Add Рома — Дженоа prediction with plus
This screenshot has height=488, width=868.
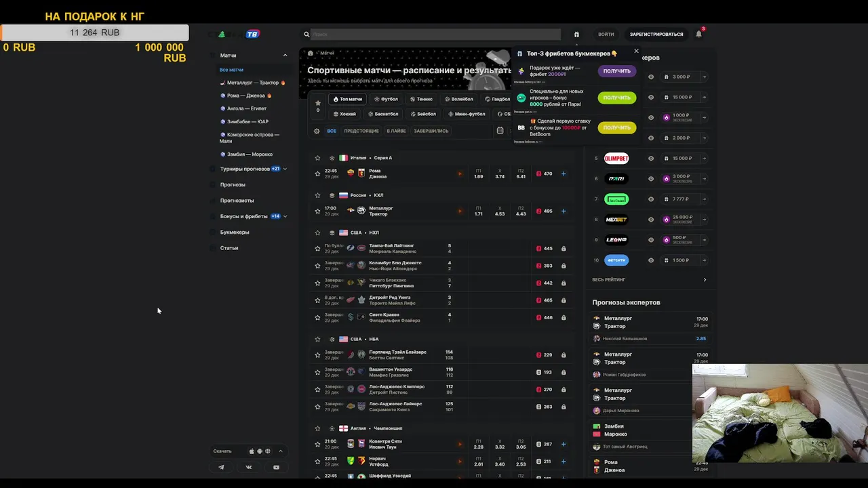click(x=564, y=174)
